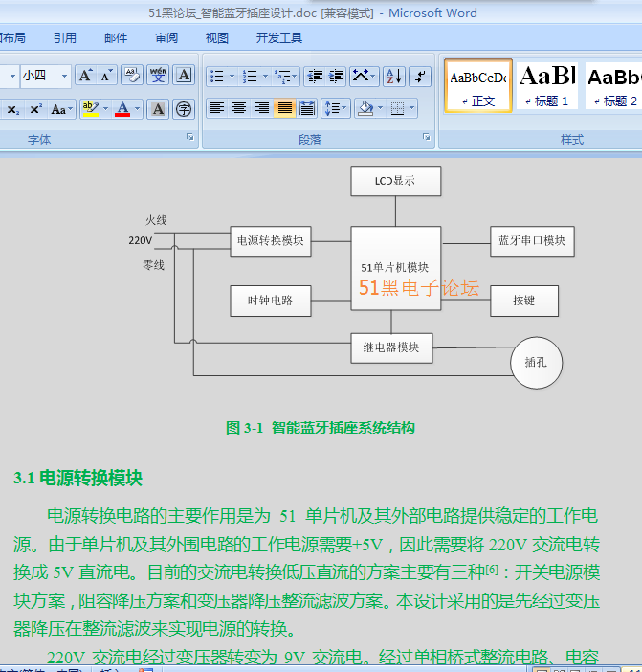The height and width of the screenshot is (672, 642).
Task: Click the Shrink Font button
Action: [x=106, y=76]
